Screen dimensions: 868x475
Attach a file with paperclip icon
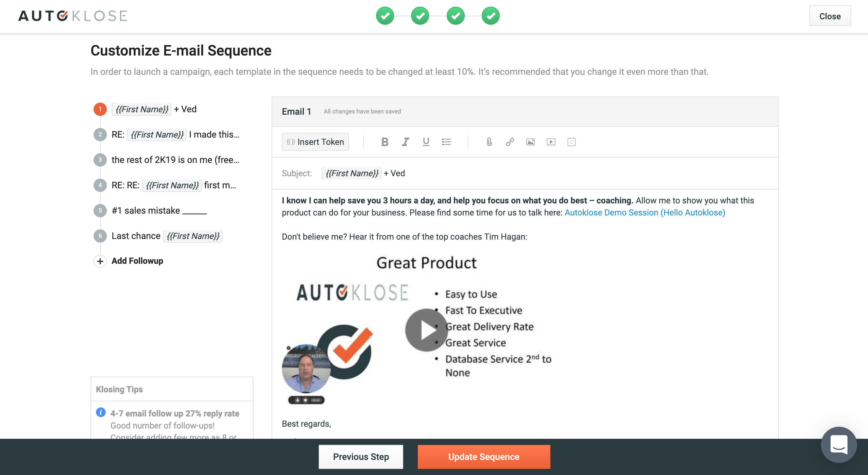point(489,142)
